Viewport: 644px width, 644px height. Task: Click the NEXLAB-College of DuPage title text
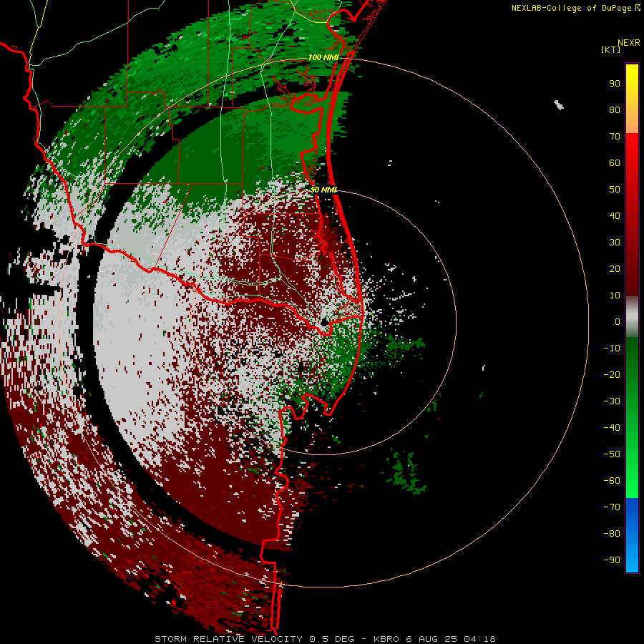coord(575,8)
